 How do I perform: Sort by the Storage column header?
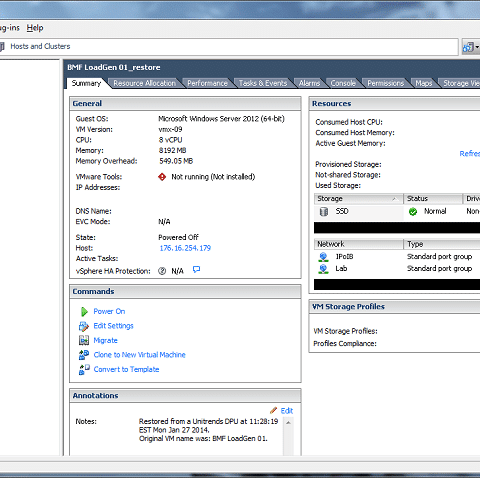coord(358,199)
